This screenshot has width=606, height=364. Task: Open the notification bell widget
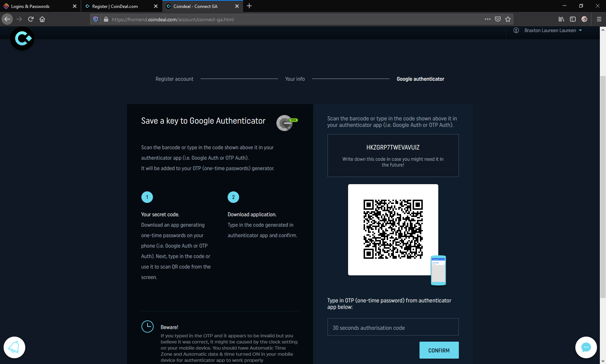pos(14,347)
